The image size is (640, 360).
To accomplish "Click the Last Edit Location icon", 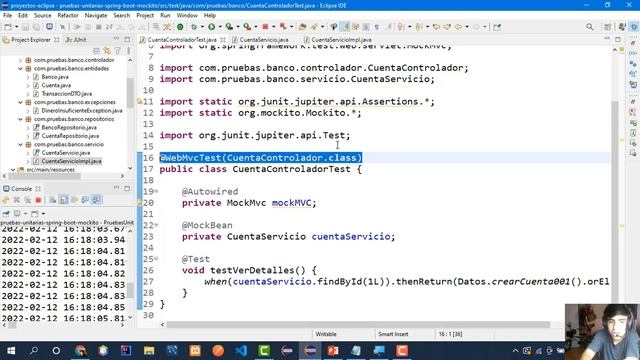I will [436, 27].
